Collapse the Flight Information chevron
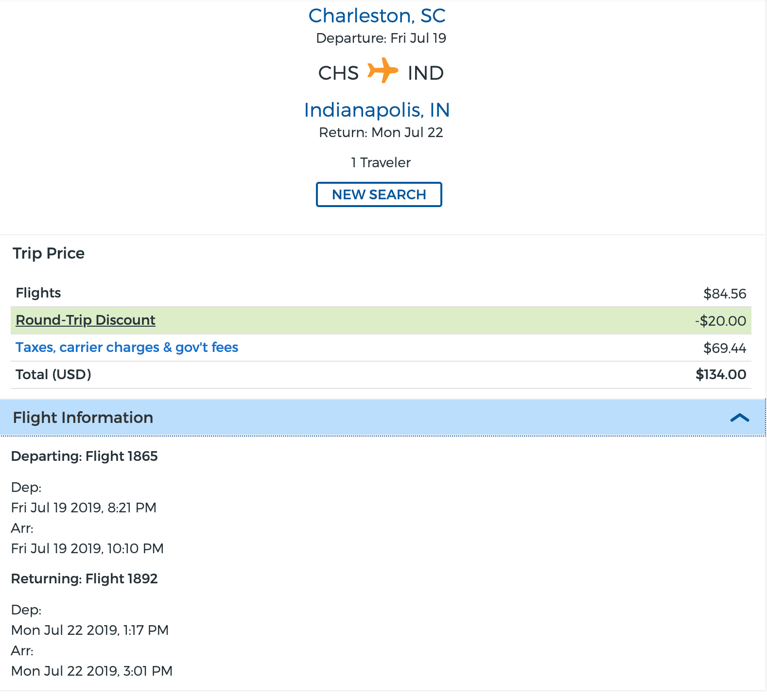Image resolution: width=767 pixels, height=700 pixels. point(739,418)
